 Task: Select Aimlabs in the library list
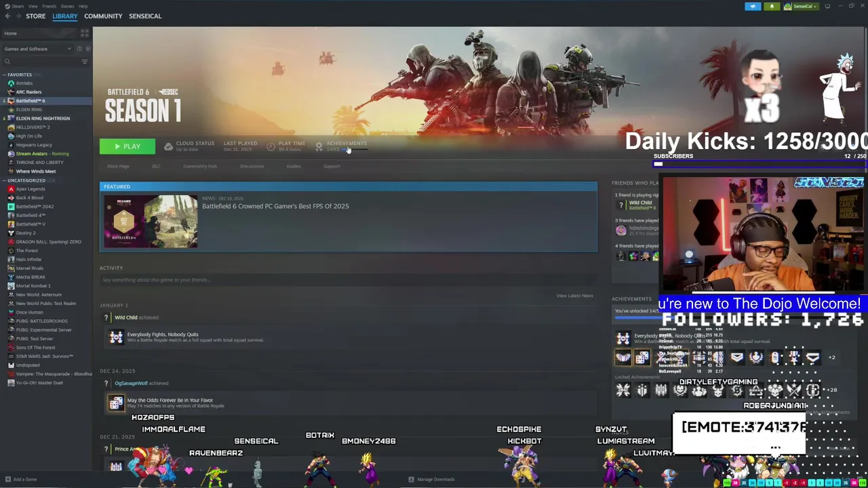coord(24,83)
